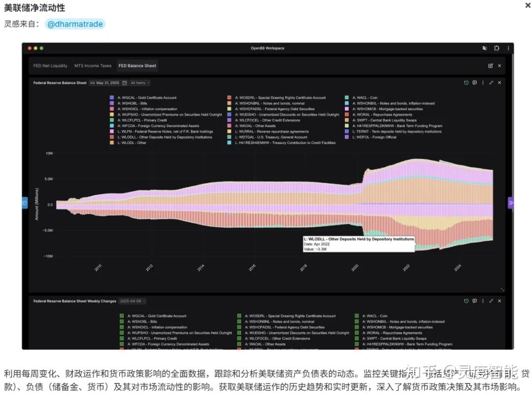Image resolution: width=532 pixels, height=394 pixels.
Task: Open the three-dot menu on the Weekly Changes chart
Action: click(483, 301)
